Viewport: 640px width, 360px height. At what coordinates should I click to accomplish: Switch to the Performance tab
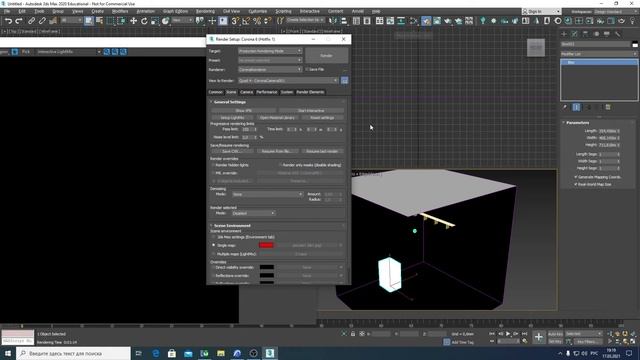(x=267, y=92)
